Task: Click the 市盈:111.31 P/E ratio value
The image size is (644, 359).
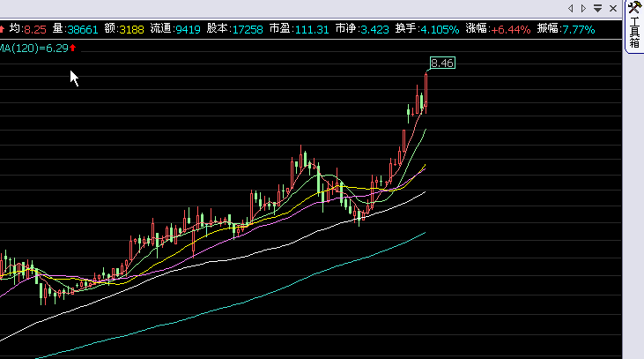Action: click(299, 29)
